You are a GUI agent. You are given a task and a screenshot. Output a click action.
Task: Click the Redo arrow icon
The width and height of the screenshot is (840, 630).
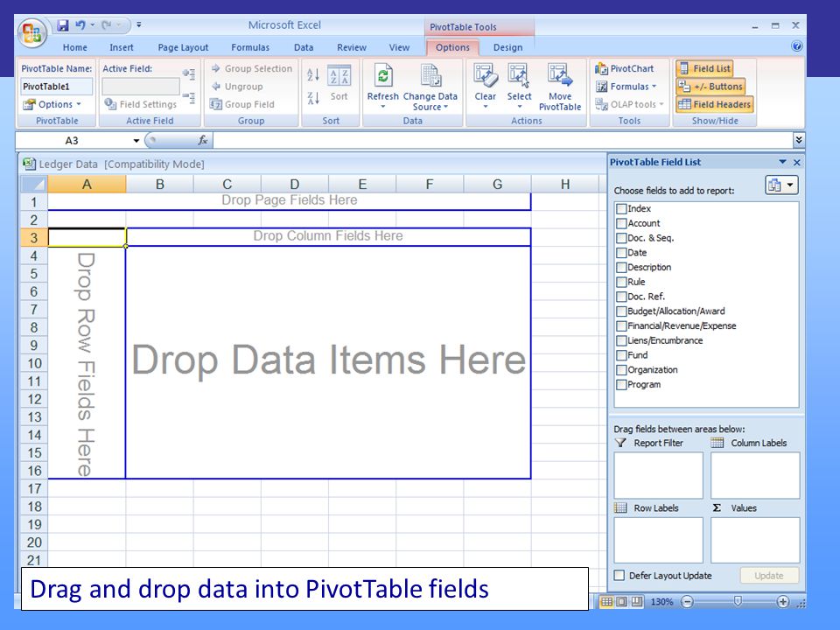107,24
